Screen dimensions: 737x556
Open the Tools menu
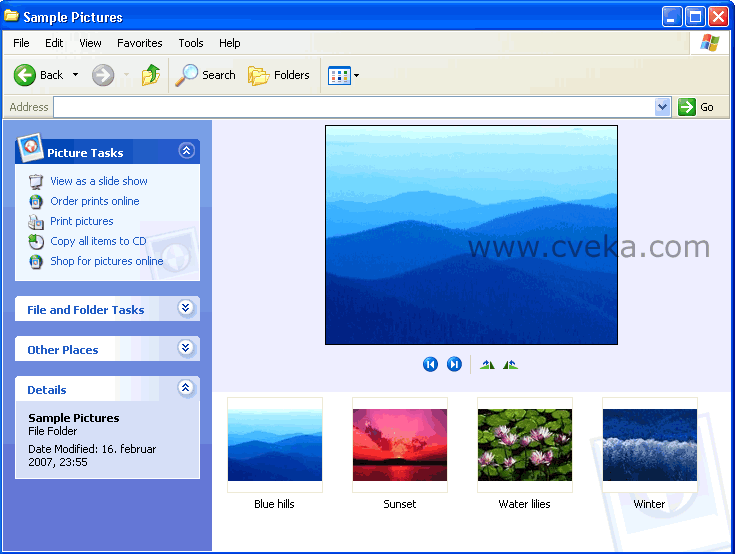pyautogui.click(x=191, y=43)
